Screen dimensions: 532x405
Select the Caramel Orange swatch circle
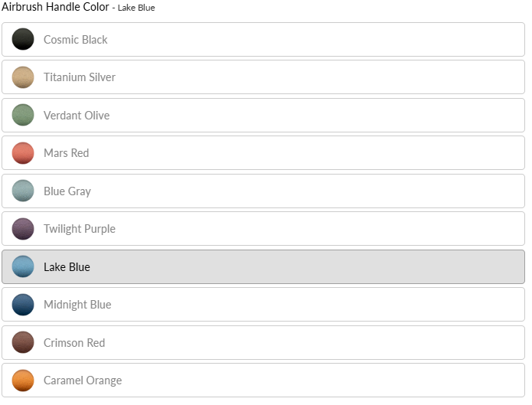click(x=23, y=381)
